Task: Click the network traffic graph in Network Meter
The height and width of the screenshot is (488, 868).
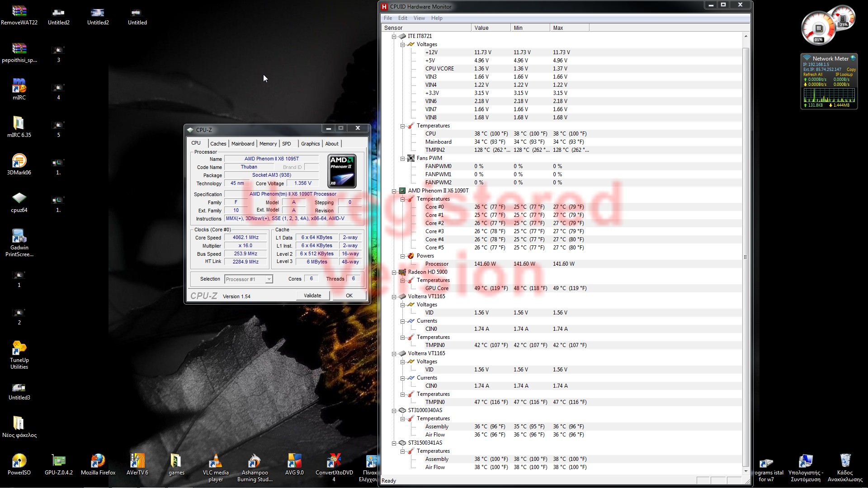Action: tap(829, 95)
